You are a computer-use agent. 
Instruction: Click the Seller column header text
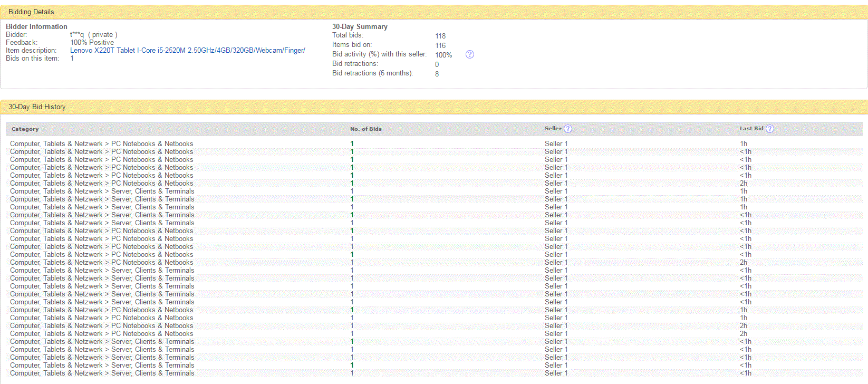click(x=553, y=129)
